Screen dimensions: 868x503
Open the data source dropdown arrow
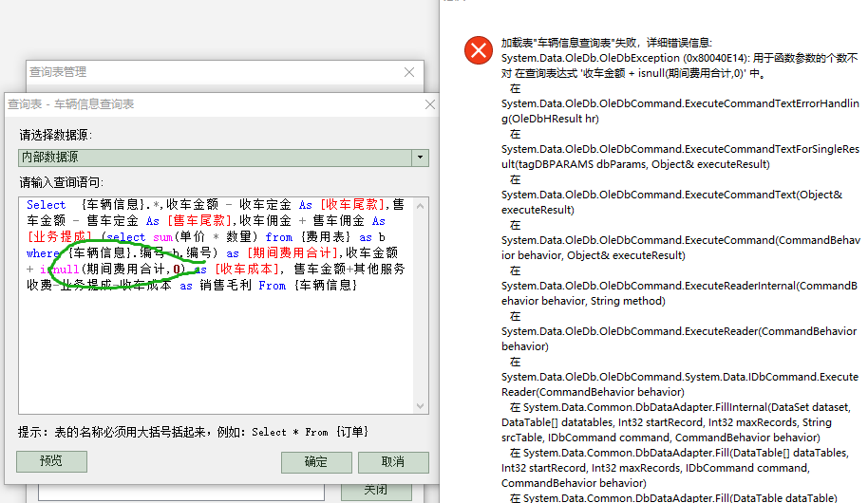(419, 158)
